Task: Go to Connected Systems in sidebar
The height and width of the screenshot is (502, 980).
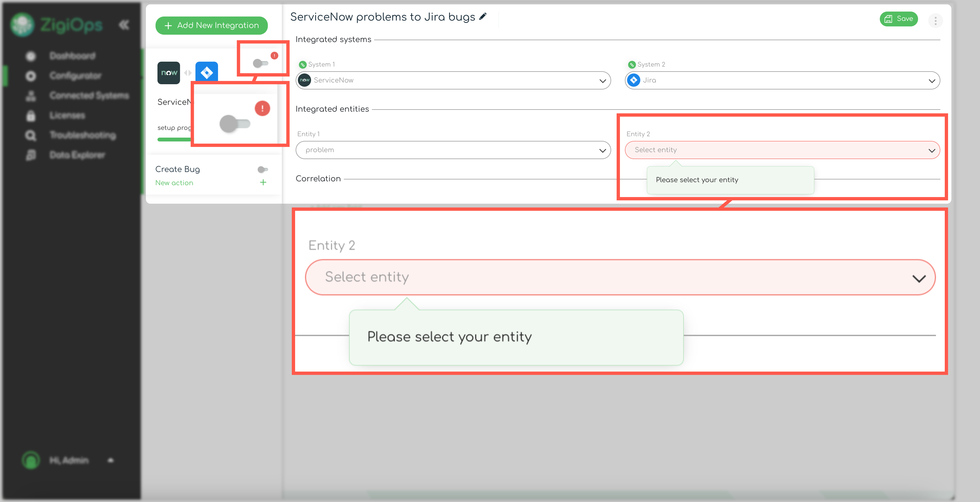Action: 89,96
